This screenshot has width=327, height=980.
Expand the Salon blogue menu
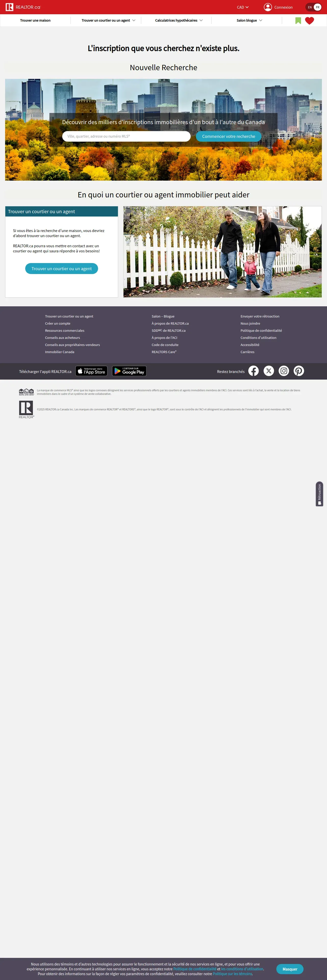point(249,21)
